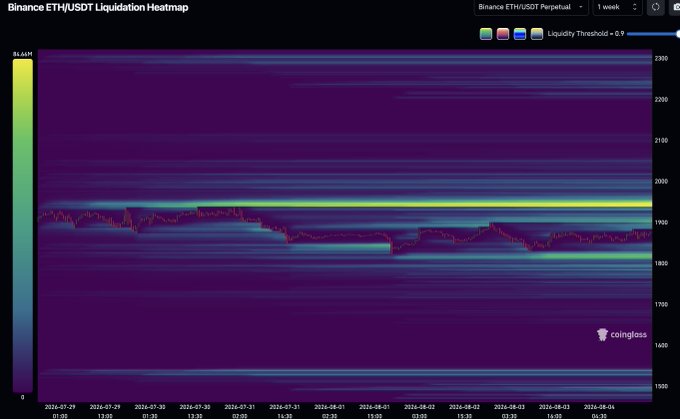Click the 2200 price axis label

point(661,99)
